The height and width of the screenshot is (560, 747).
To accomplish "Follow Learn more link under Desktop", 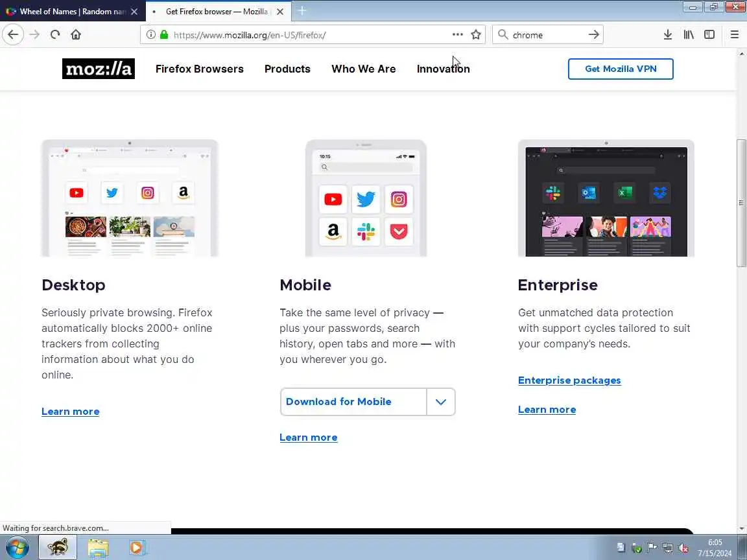I will tap(71, 412).
